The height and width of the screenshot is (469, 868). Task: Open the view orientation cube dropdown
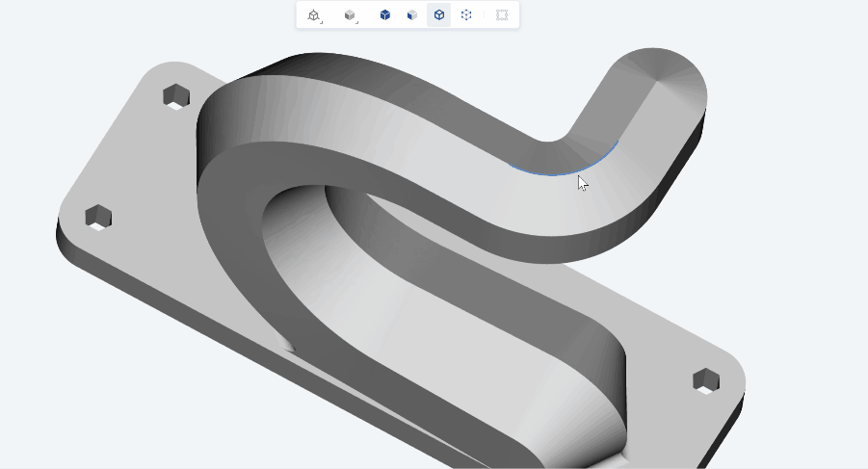tap(314, 15)
